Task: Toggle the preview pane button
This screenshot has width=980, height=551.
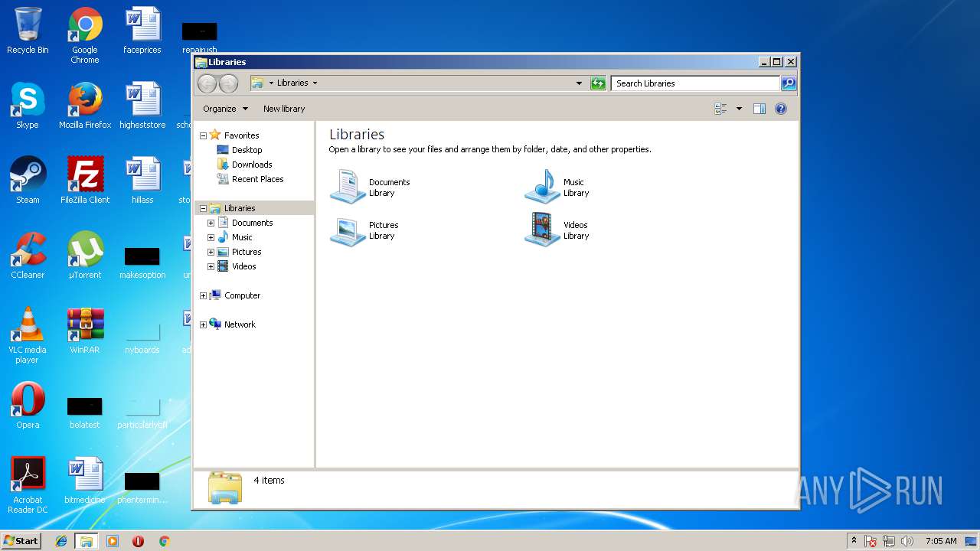Action: coord(759,109)
